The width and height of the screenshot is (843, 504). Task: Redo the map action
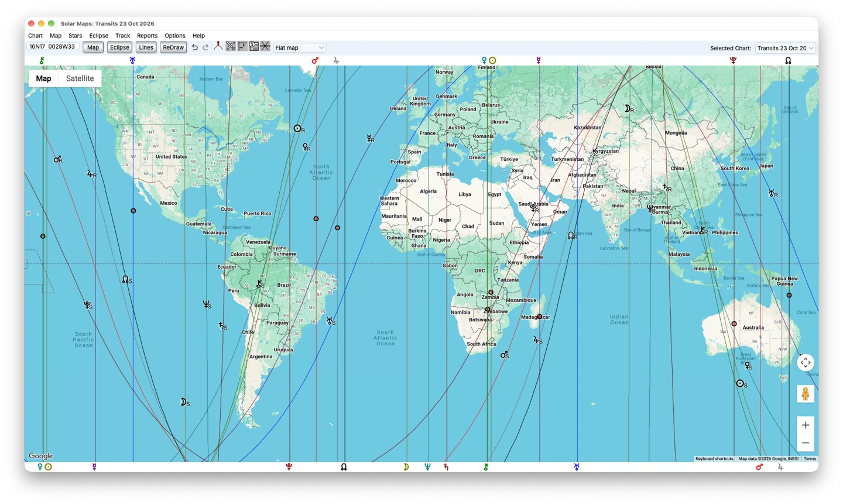click(205, 47)
